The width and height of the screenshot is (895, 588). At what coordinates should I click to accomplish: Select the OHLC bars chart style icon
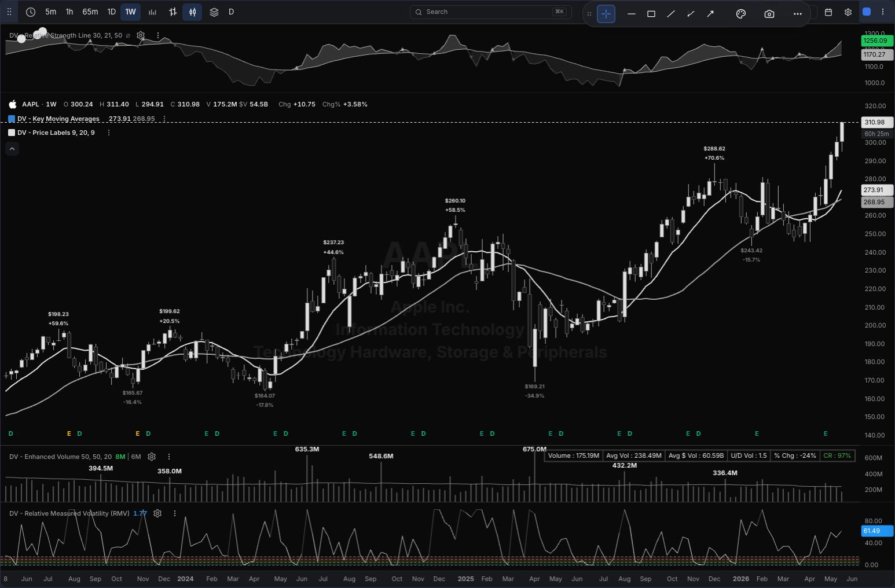coord(173,12)
